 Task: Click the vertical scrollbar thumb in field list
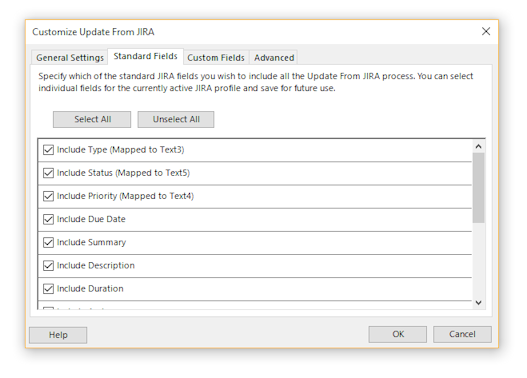point(479,188)
